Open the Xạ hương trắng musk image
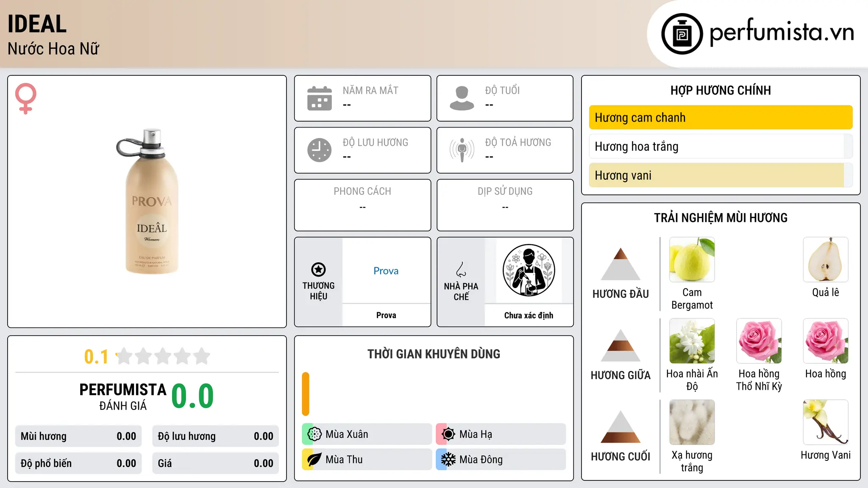 [x=692, y=422]
